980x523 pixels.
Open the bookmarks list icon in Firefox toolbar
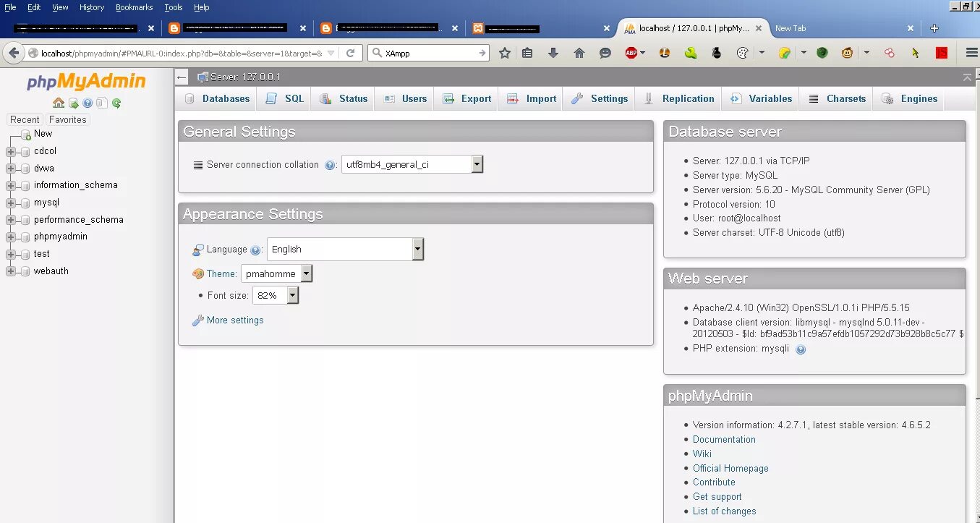click(x=527, y=53)
